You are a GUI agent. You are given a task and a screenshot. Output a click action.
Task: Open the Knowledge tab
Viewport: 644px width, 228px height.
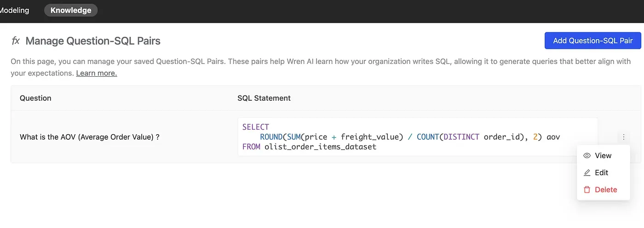[x=71, y=10]
